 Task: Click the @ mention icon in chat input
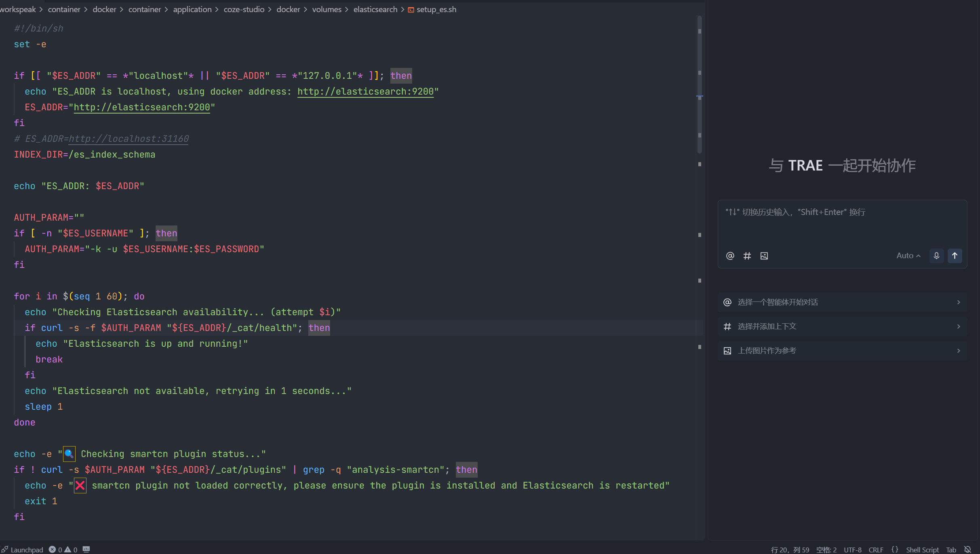pos(730,256)
